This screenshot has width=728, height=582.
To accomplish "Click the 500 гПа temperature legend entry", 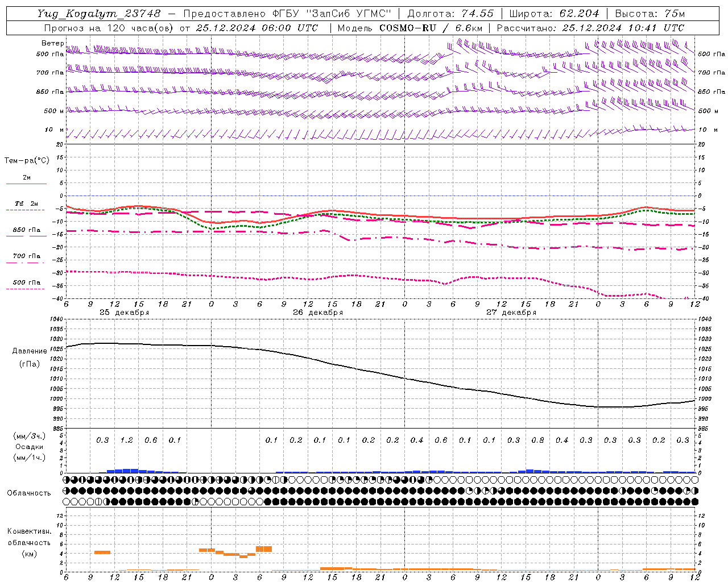I will 27,282.
